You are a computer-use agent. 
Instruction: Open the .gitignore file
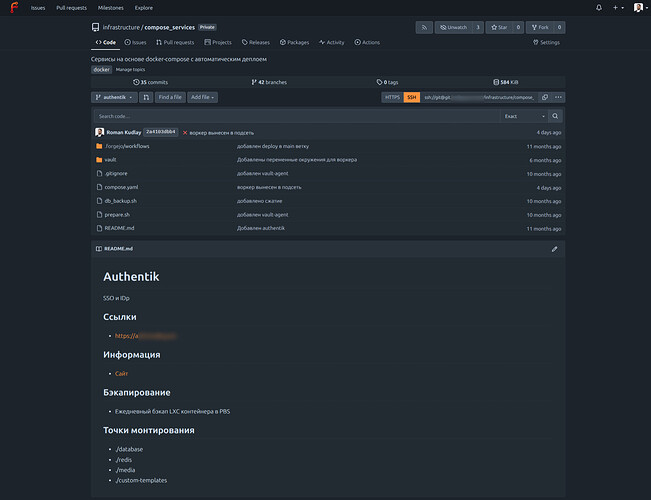116,174
